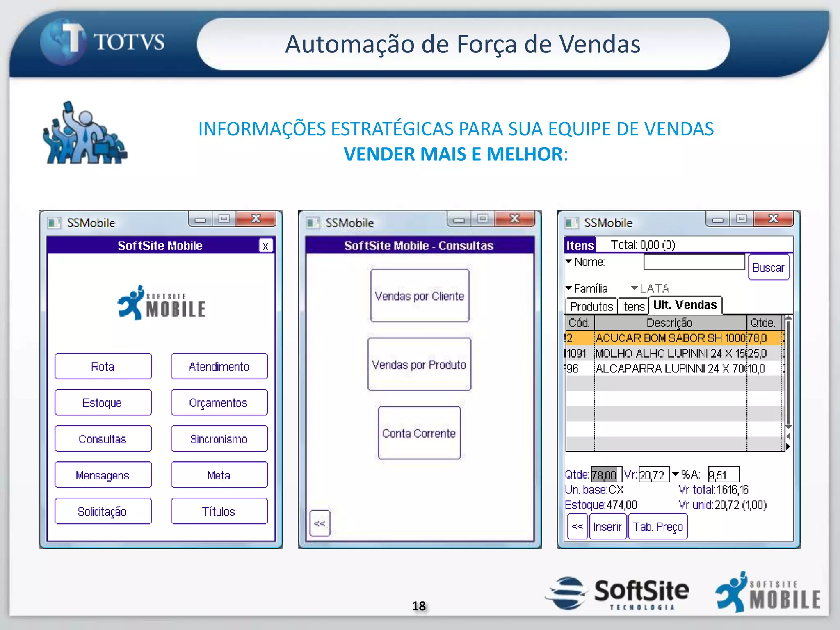Sort by Qtde. column header

763,323
